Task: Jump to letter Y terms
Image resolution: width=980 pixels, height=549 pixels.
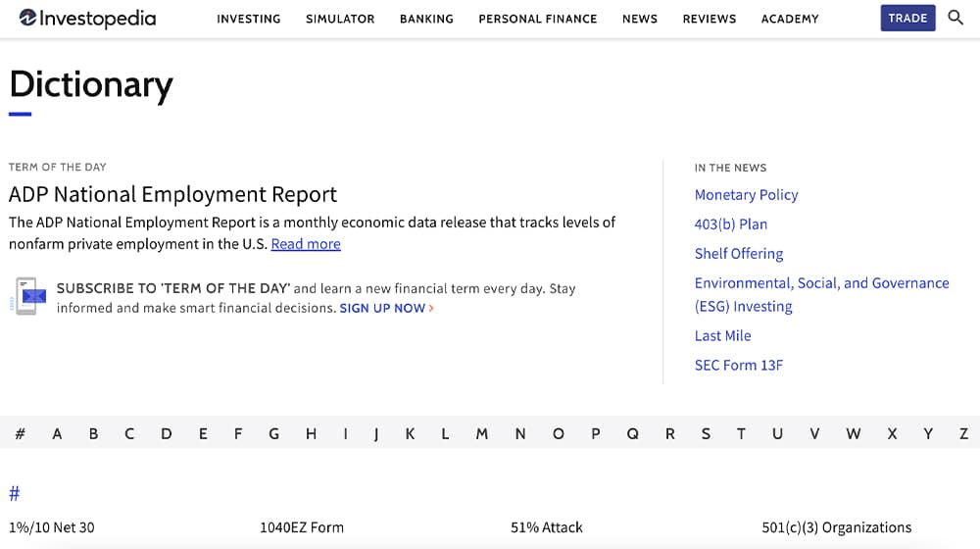Action: [928, 433]
